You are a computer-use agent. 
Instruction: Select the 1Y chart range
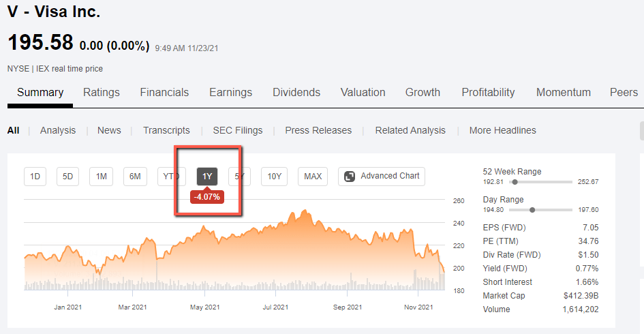pos(207,177)
